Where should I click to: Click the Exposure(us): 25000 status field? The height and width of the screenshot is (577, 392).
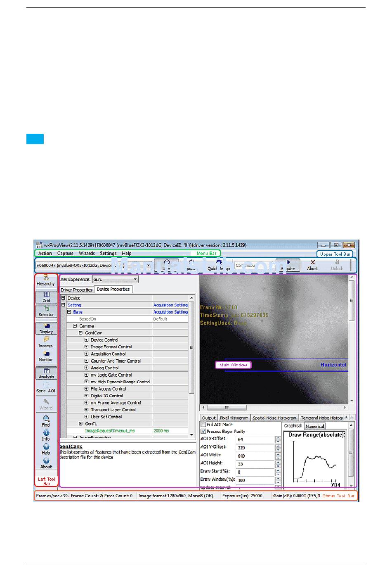246,496
